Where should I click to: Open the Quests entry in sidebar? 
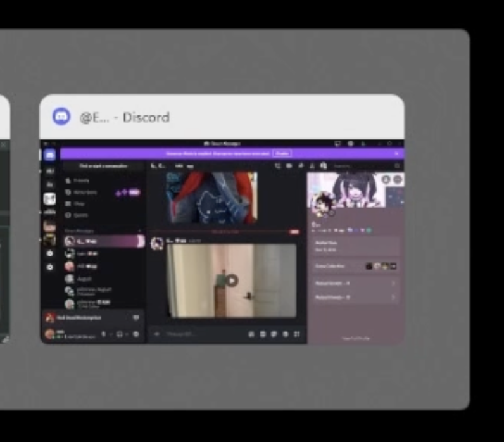pyautogui.click(x=103, y=215)
